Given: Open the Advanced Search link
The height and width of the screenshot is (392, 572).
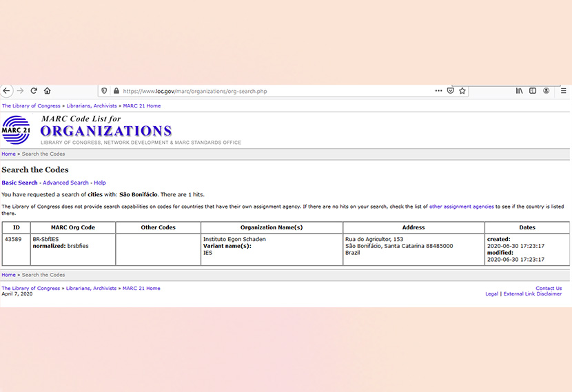Looking at the screenshot, I should pos(65,183).
